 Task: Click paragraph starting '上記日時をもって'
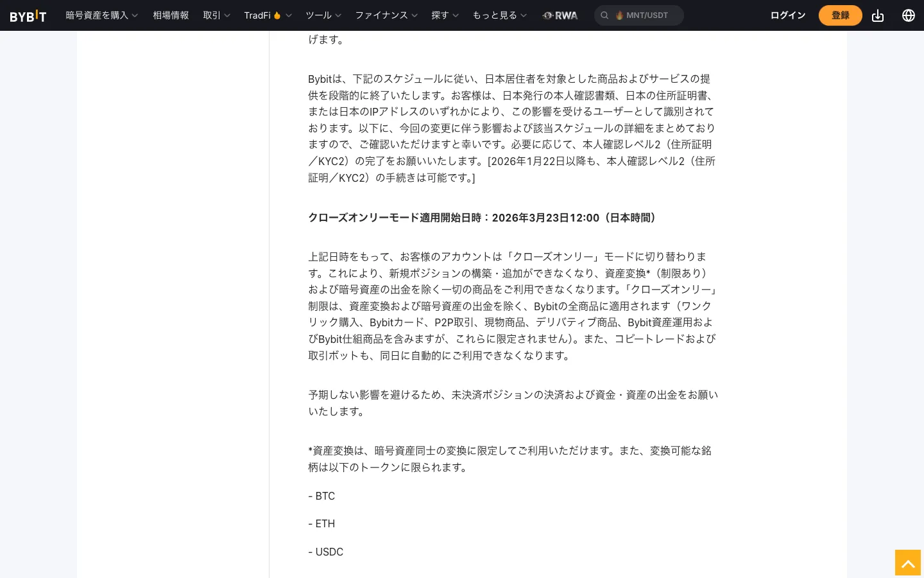[x=513, y=306]
